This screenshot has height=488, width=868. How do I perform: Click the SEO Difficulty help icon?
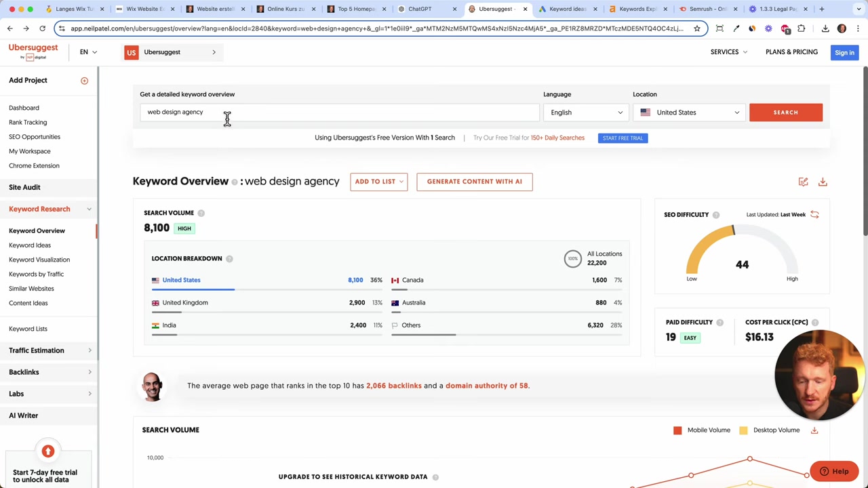(715, 215)
